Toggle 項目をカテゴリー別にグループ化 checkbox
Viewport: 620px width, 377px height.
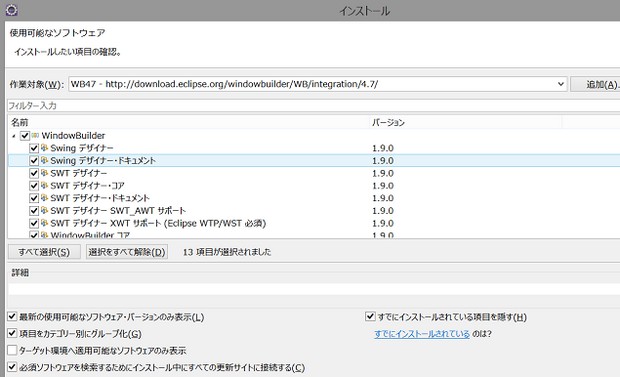coord(12,333)
